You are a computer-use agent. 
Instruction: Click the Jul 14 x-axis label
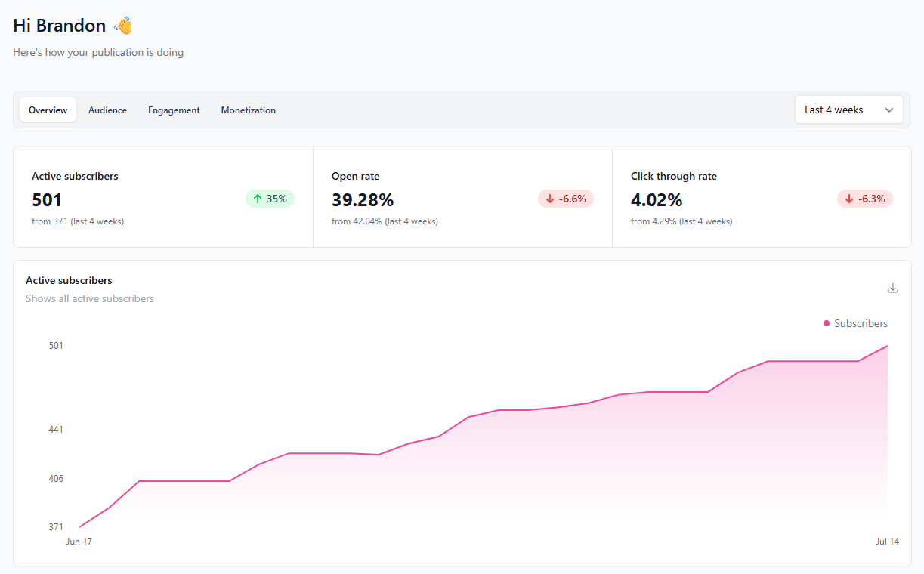click(x=888, y=542)
